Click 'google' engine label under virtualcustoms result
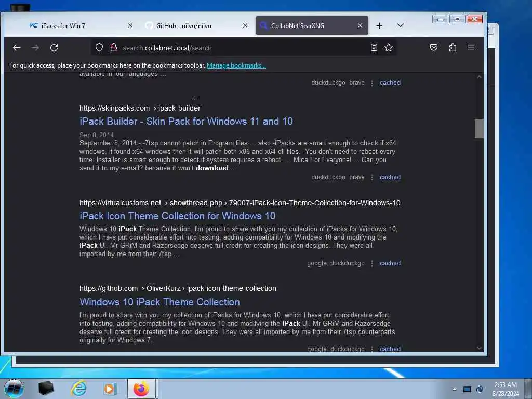The width and height of the screenshot is (532, 399). click(x=316, y=263)
